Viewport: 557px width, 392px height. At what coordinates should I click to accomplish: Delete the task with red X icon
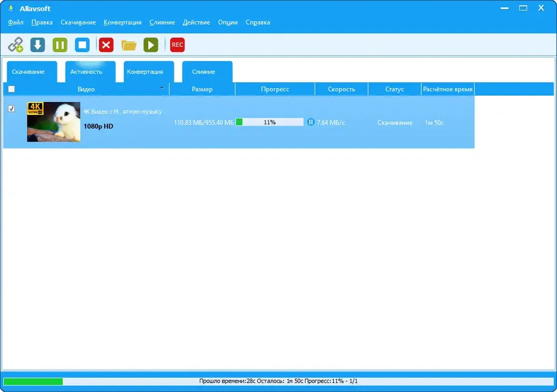click(106, 45)
